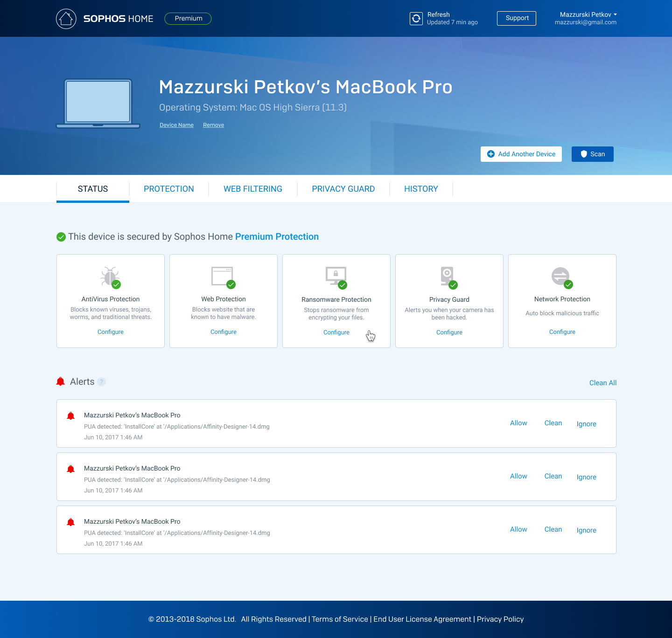Open the PROTECTION tab

(169, 189)
